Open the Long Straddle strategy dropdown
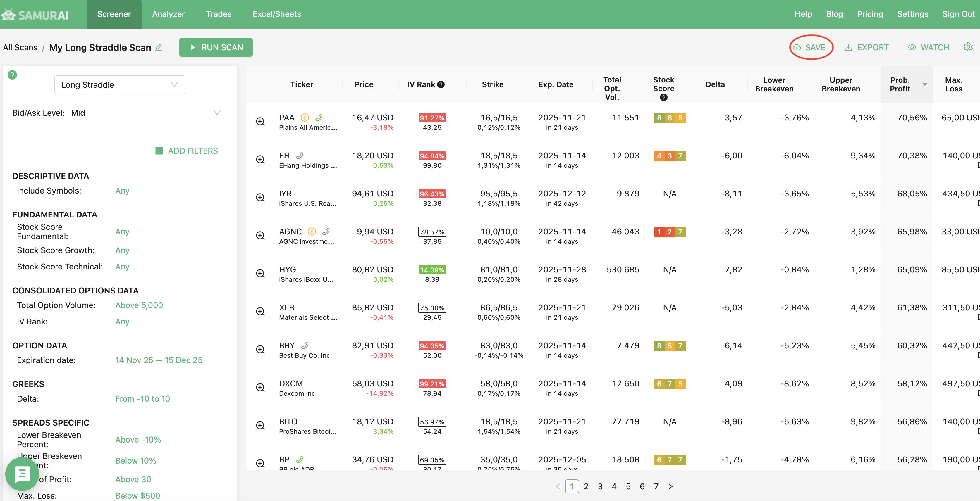The width and height of the screenshot is (980, 501). 119,85
